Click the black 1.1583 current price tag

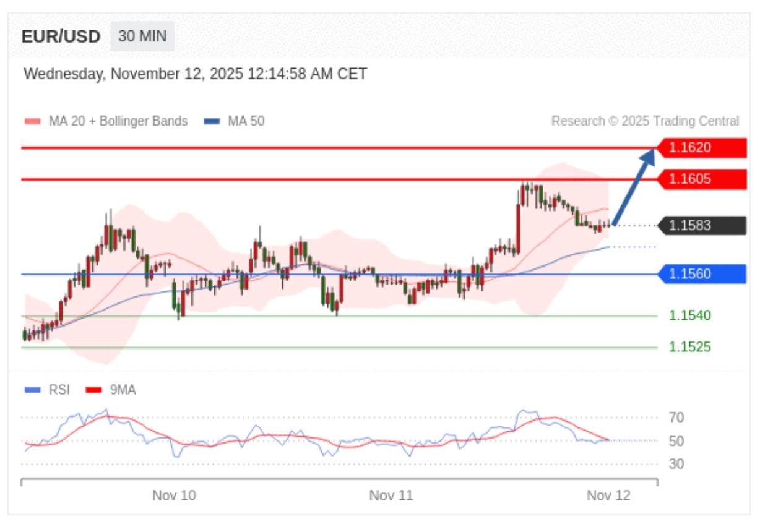click(x=701, y=226)
